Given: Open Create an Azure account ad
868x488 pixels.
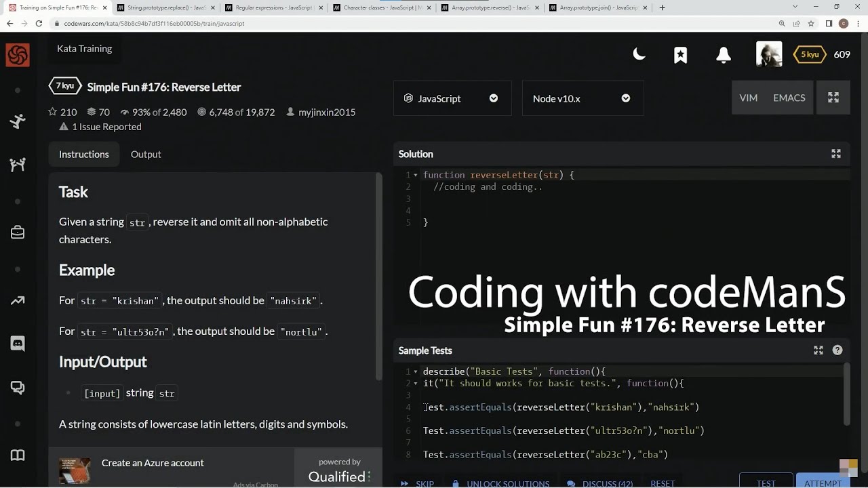Looking at the screenshot, I should pos(153,463).
